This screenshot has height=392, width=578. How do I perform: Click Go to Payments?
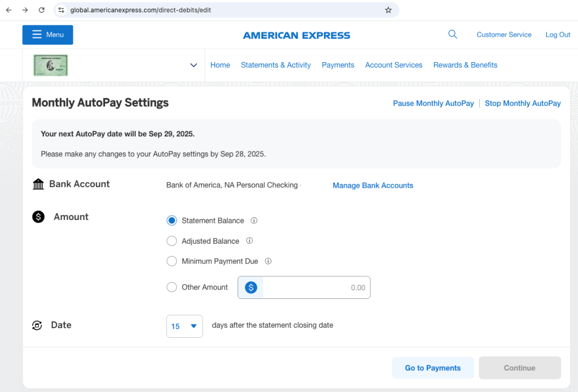[x=433, y=368]
